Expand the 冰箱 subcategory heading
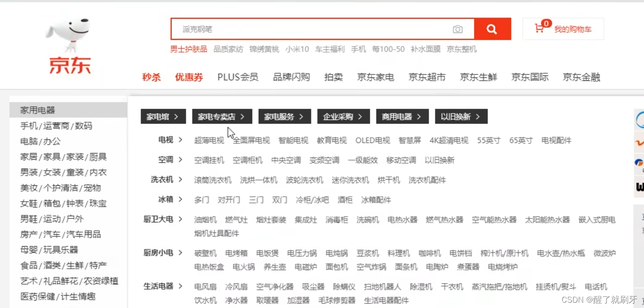The image size is (644, 308). click(x=170, y=199)
